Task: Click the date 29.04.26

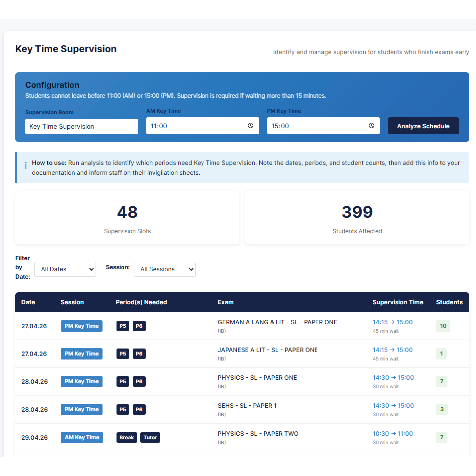Action: (x=35, y=437)
